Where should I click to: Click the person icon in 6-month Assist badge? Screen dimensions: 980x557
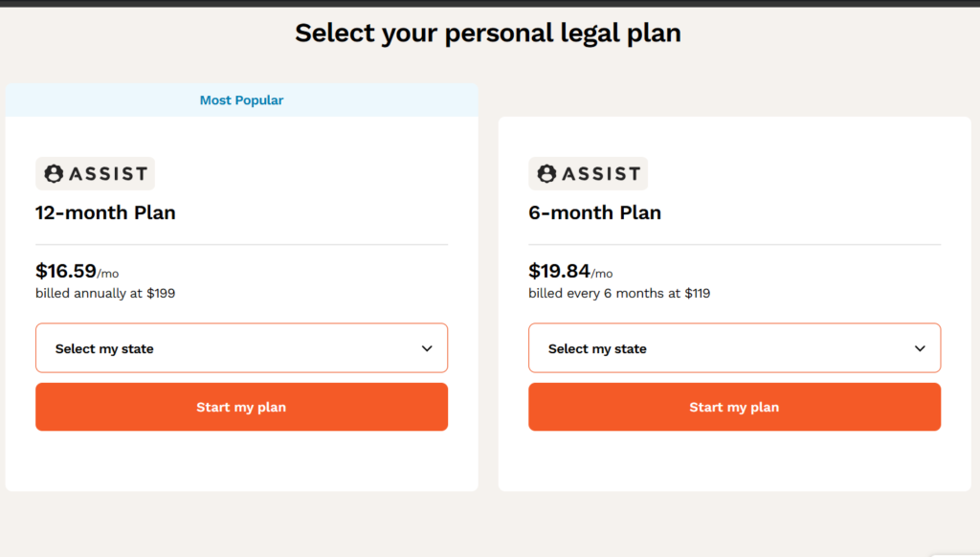click(546, 174)
